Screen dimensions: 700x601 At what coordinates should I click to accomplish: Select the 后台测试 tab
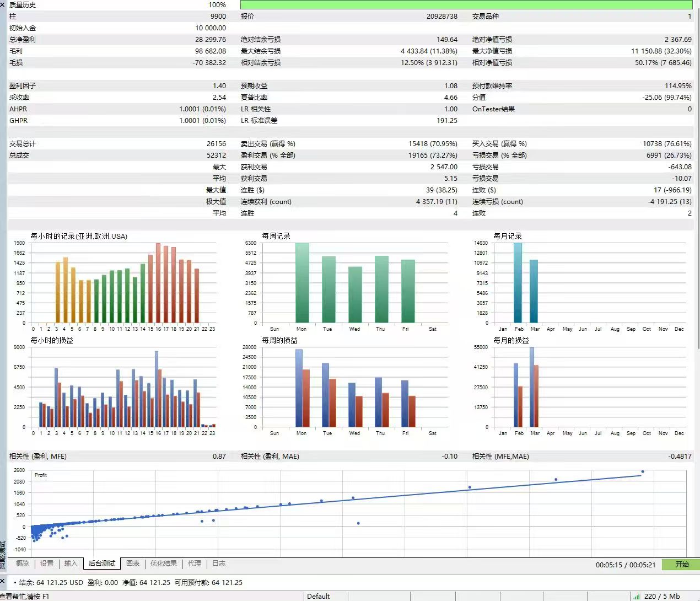102,564
